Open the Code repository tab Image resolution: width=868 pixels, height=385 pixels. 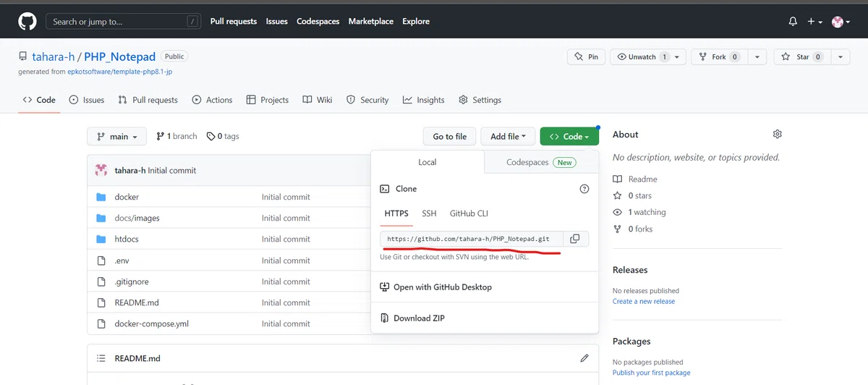coord(39,100)
